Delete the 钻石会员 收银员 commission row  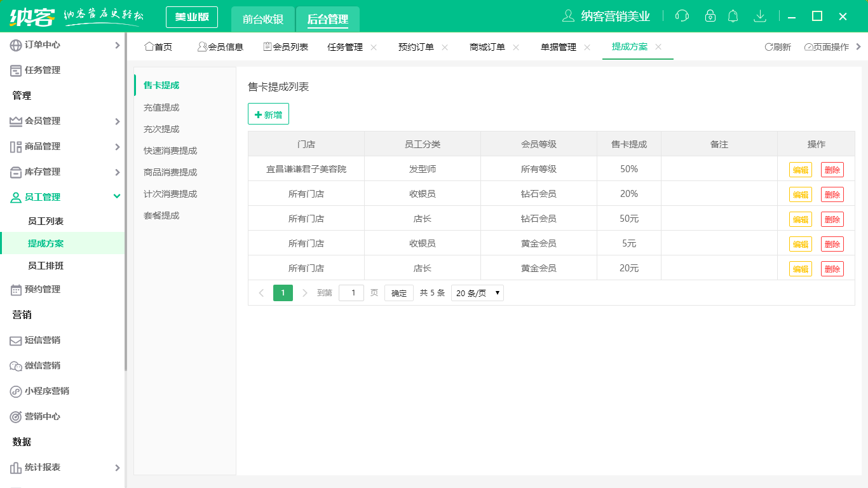(x=832, y=194)
